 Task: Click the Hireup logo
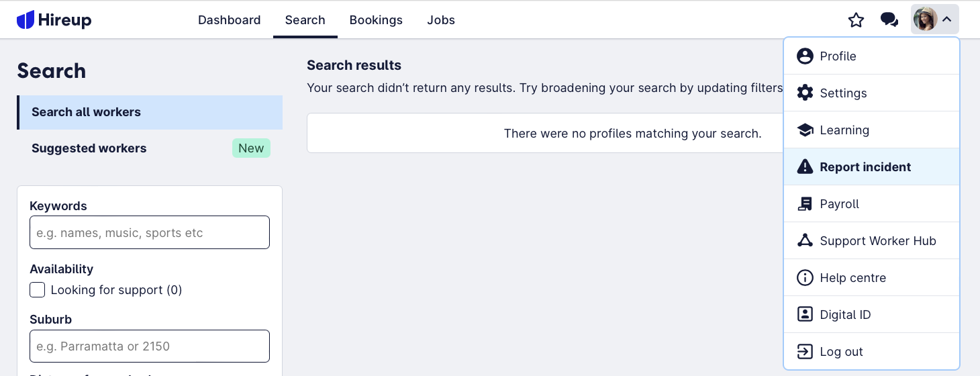click(x=54, y=20)
